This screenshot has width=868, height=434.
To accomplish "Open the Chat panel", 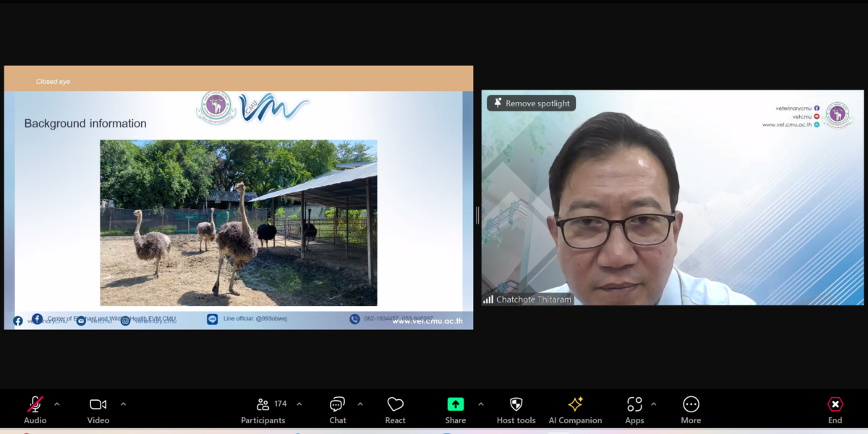I will [x=337, y=409].
